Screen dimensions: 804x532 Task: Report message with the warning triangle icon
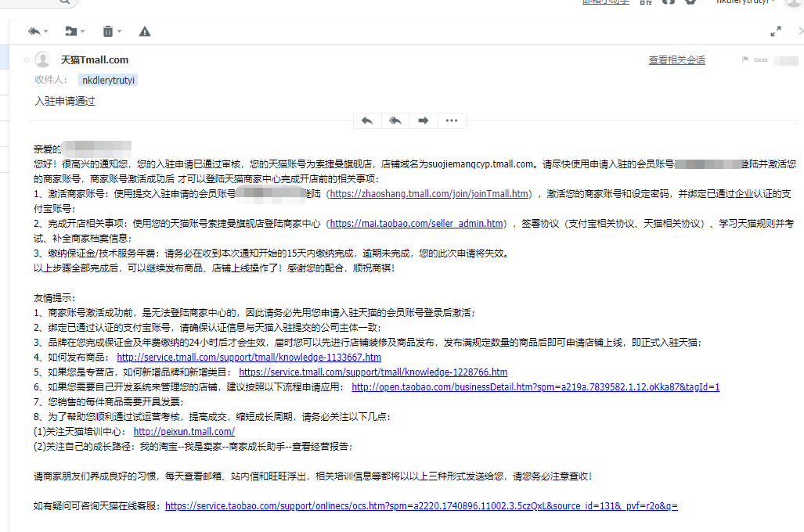point(145,31)
